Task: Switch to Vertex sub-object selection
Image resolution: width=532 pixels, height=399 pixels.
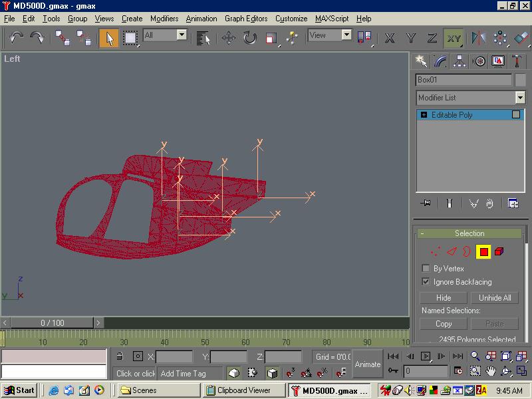Action: coord(435,251)
